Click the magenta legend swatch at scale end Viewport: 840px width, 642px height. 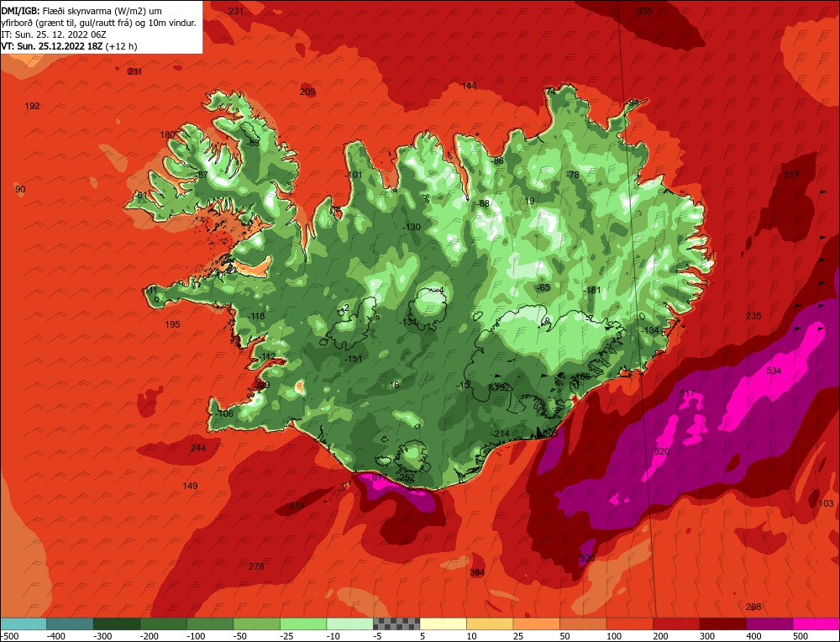coord(816,624)
